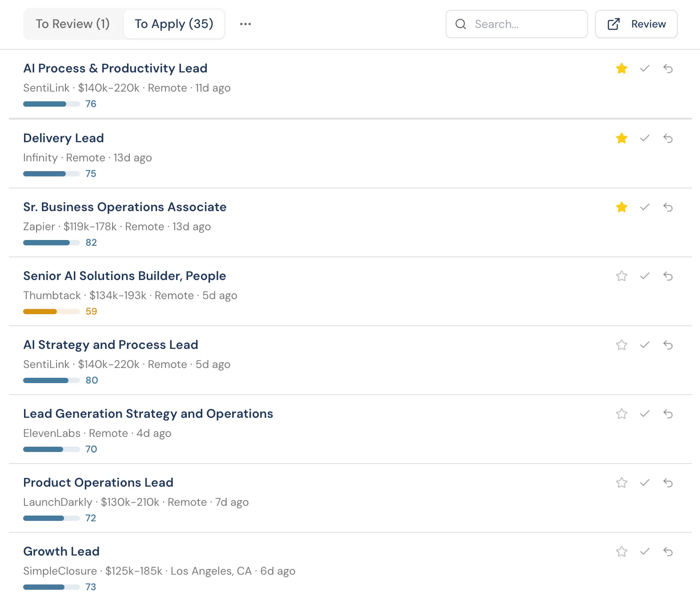The image size is (700, 600).
Task: Switch to the To Review (1) tab
Action: tap(73, 24)
